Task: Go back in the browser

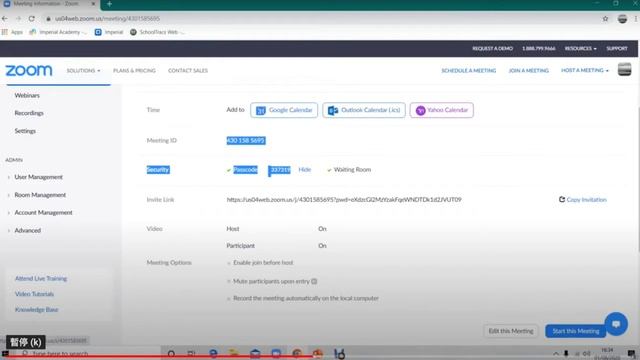Action: [x=5, y=18]
